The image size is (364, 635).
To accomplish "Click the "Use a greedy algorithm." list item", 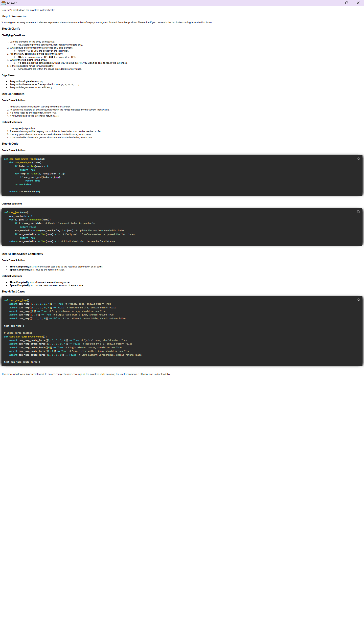I will [x=22, y=128].
